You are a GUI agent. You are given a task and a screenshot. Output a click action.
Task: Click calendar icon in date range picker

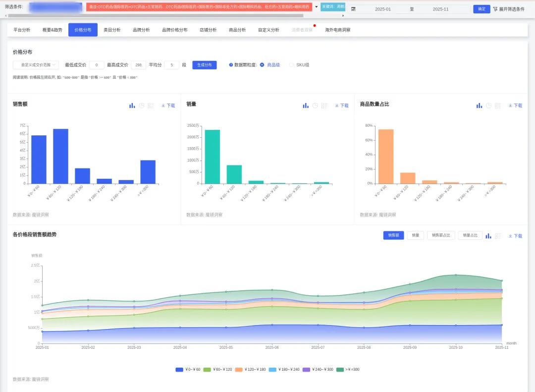(x=353, y=9)
